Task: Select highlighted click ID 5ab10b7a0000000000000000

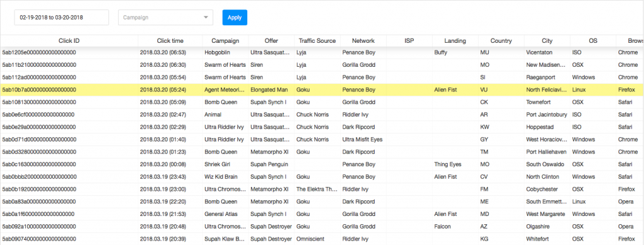Action: [39, 89]
